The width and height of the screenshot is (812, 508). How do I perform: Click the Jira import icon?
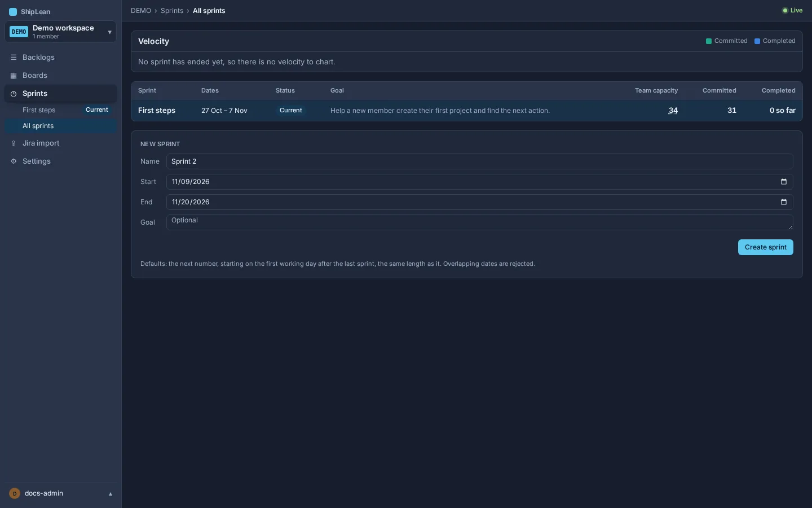tap(14, 143)
